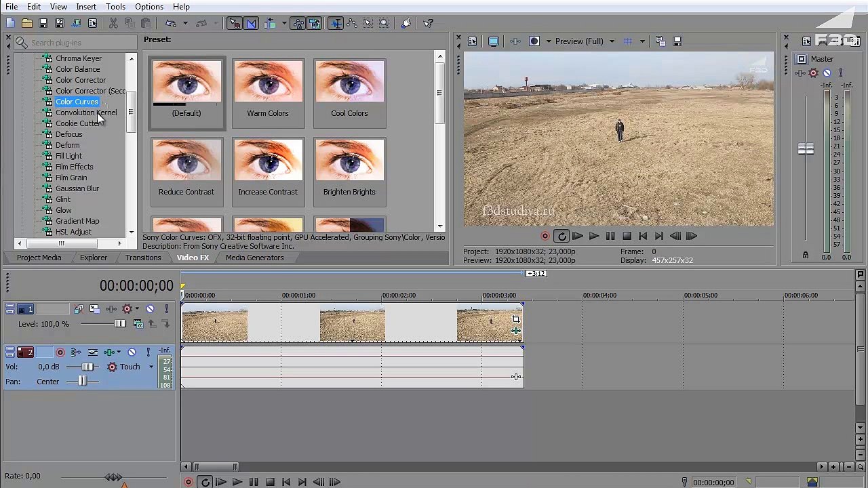Choose the Brighten Brights preset
The image size is (868, 488).
point(349,171)
